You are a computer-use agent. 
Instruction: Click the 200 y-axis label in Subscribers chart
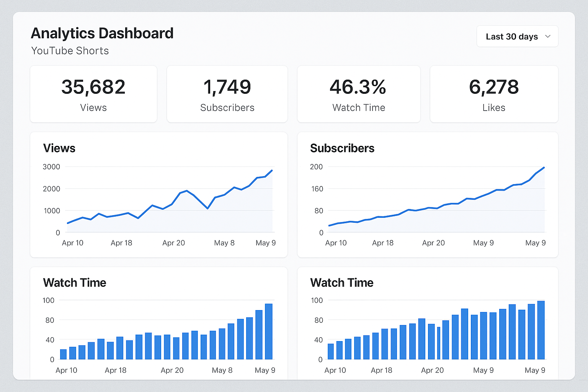(316, 167)
